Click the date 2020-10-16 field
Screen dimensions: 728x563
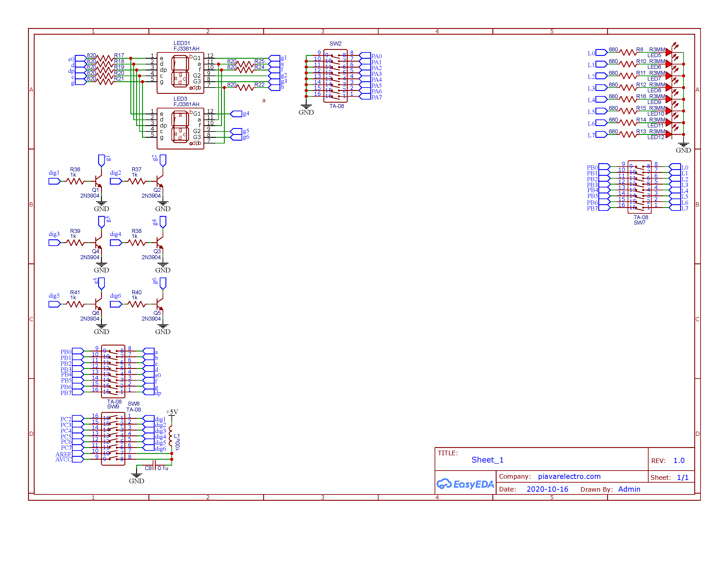coord(547,489)
